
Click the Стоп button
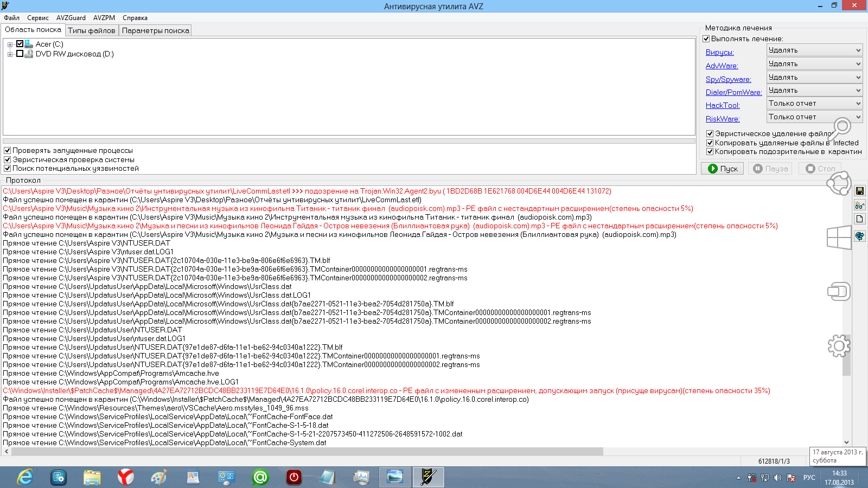tap(820, 169)
